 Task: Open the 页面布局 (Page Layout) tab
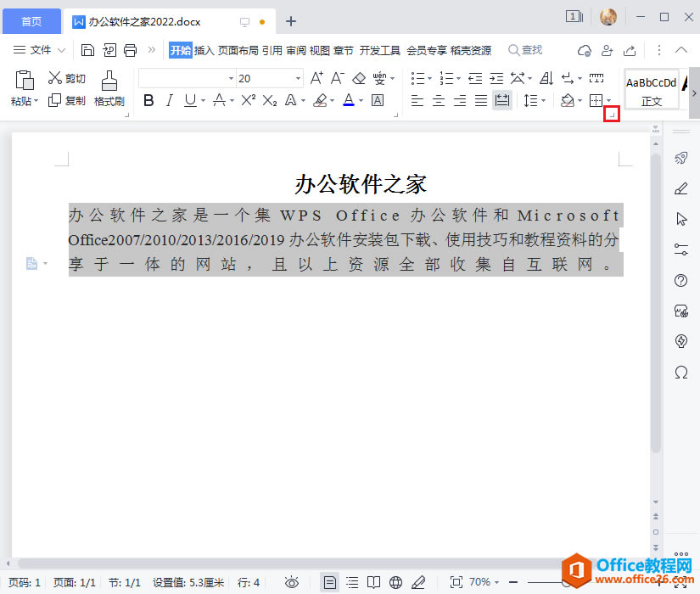click(x=238, y=50)
